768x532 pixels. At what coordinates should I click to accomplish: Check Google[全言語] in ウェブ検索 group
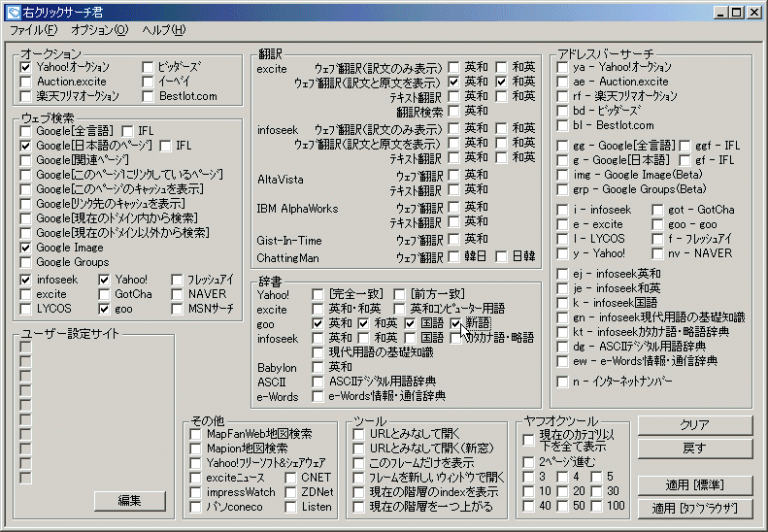point(25,131)
